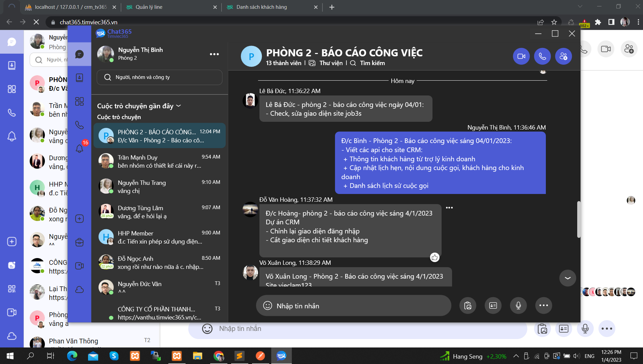Click the chat message scrollbar thumb

coord(579,219)
